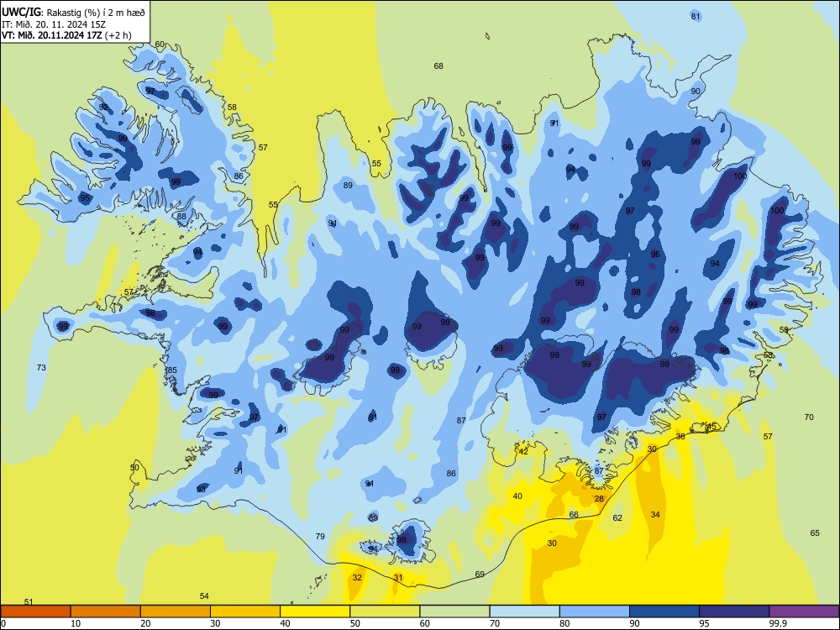This screenshot has width=840, height=630.
Task: Click the humidity value 62 in the southeast
Action: point(617,517)
